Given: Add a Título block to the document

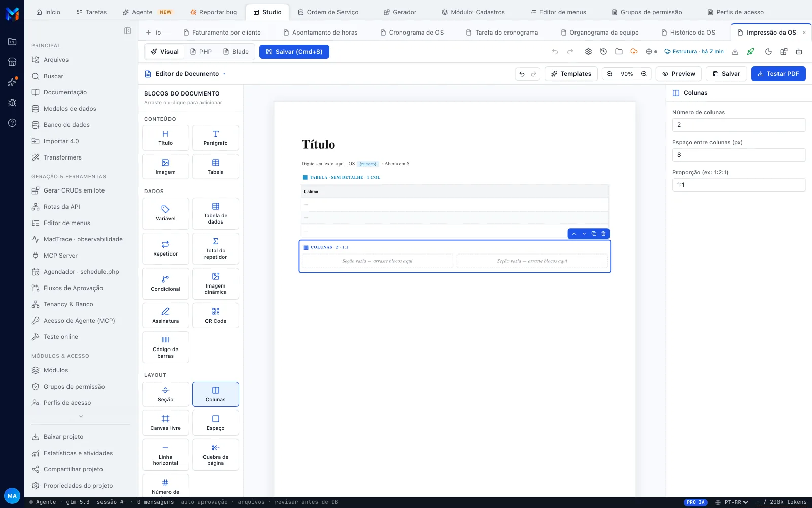Looking at the screenshot, I should pos(165,138).
